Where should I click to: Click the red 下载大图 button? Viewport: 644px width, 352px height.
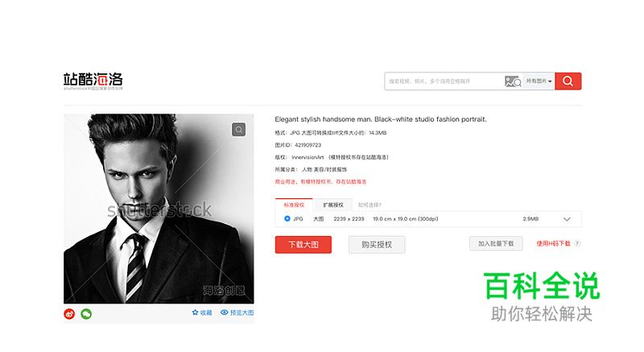coord(303,245)
